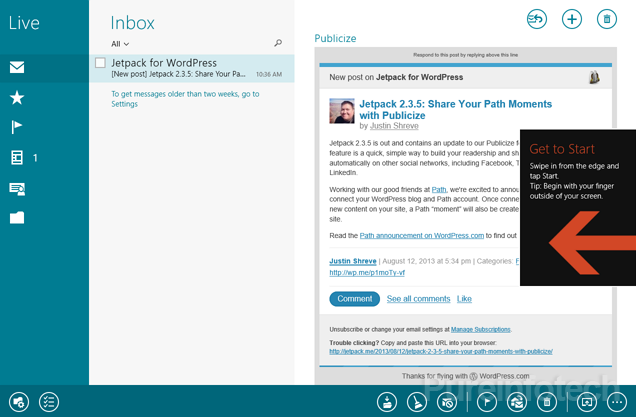Open the Folders icon in sidebar
The height and width of the screenshot is (417, 636).
[x=17, y=217]
